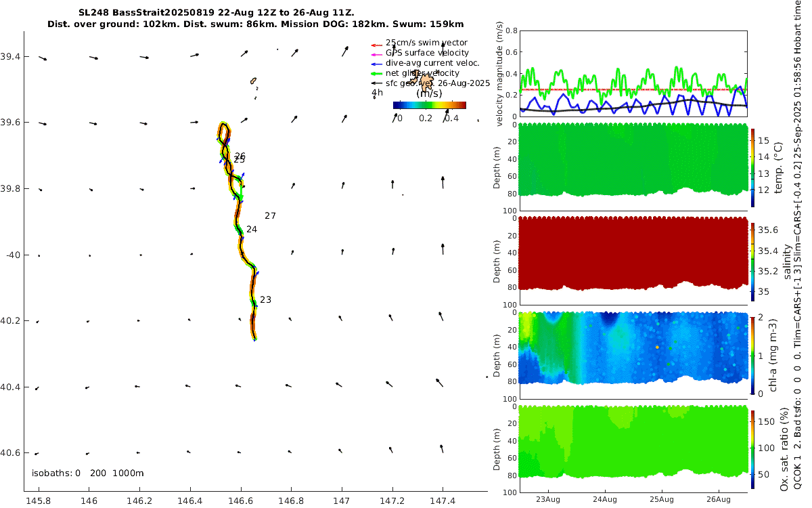Click the chl-a (mg m-3) colorbar

[x=753, y=354]
